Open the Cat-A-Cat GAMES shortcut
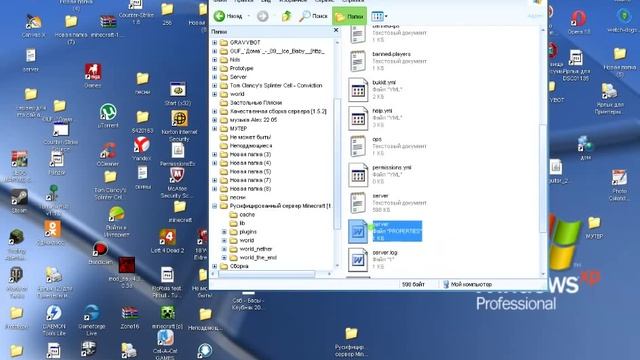 click(x=165, y=344)
